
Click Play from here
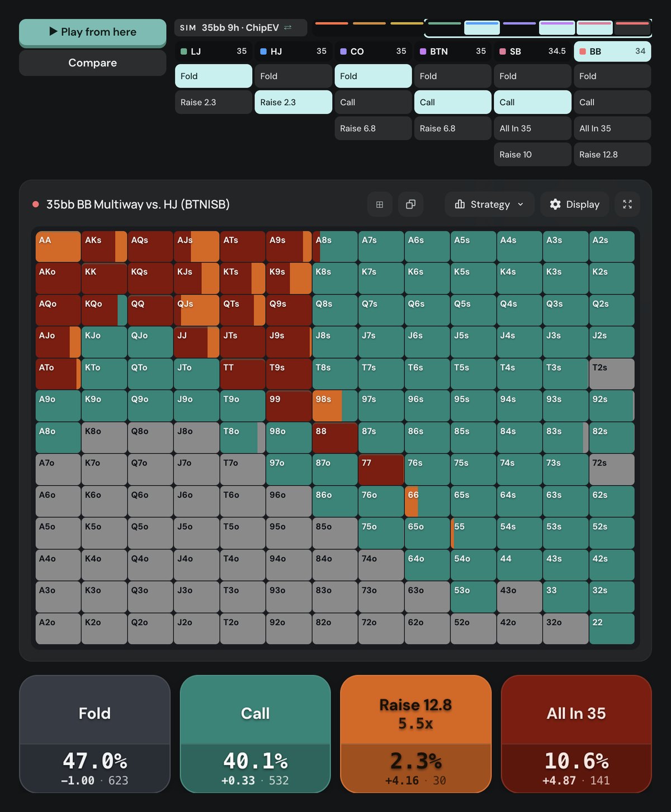point(93,32)
